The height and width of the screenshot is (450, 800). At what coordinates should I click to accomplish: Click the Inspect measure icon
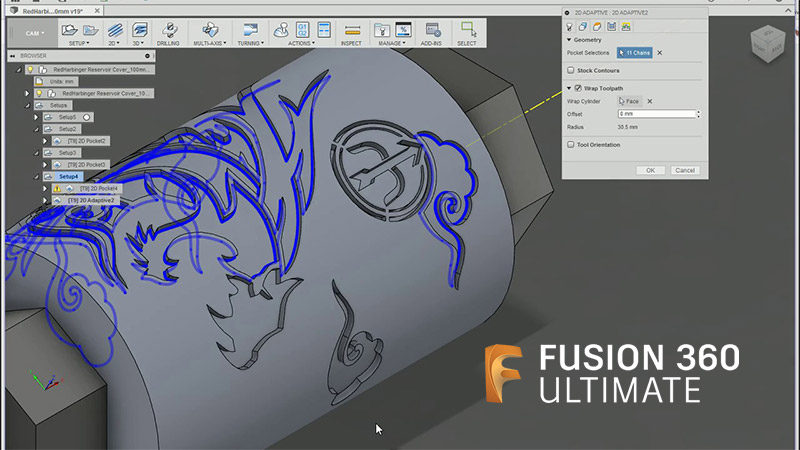pyautogui.click(x=351, y=30)
